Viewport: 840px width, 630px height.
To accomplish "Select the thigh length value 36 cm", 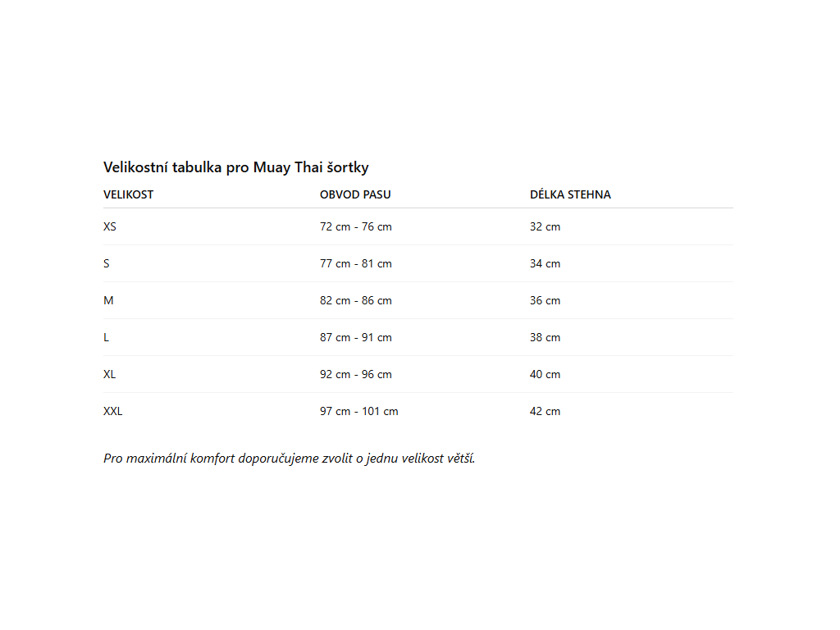I will 546,300.
